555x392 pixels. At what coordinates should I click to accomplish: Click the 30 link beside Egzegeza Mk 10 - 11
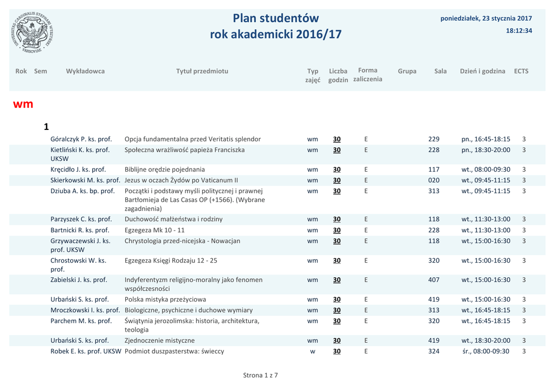point(337,230)
